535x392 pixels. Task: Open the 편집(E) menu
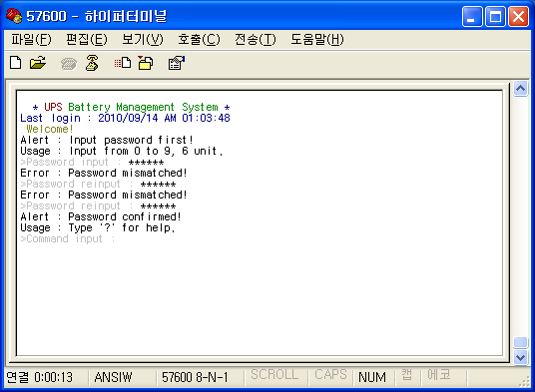pos(87,40)
